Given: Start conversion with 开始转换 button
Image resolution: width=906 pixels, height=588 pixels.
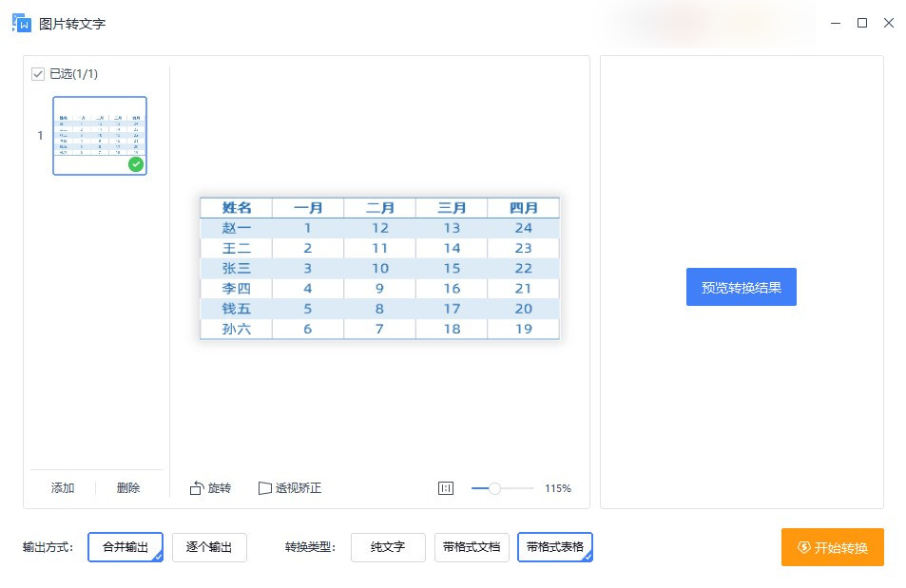Looking at the screenshot, I should click(x=832, y=547).
